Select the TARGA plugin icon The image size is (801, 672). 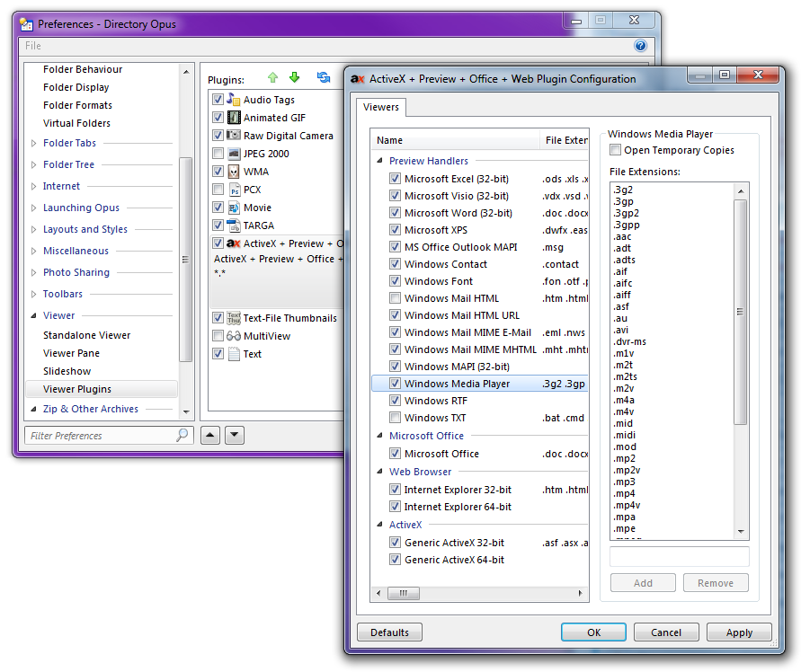234,225
